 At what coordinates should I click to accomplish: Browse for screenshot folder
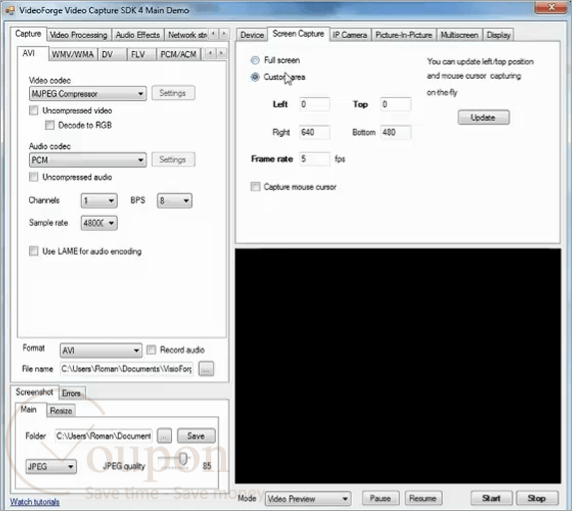(164, 436)
